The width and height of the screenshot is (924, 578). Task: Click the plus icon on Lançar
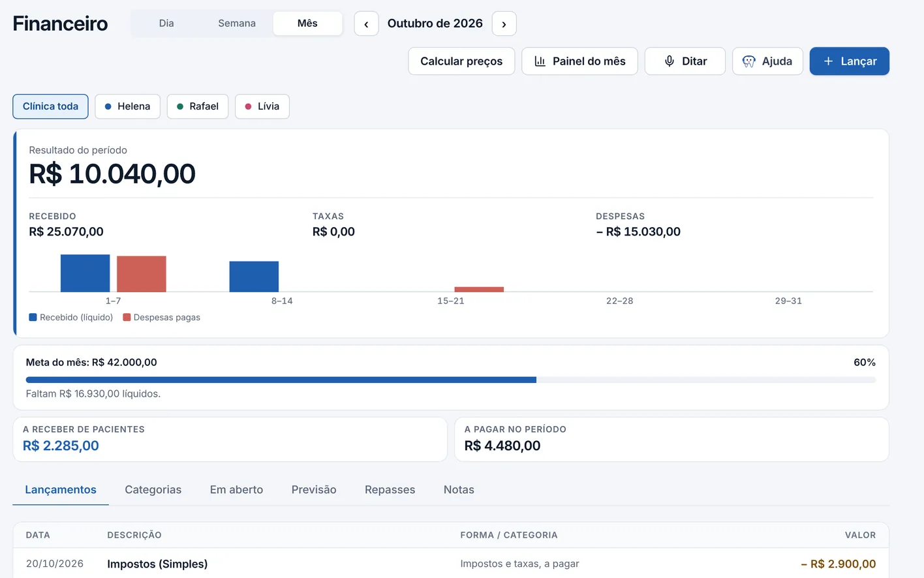coord(828,61)
